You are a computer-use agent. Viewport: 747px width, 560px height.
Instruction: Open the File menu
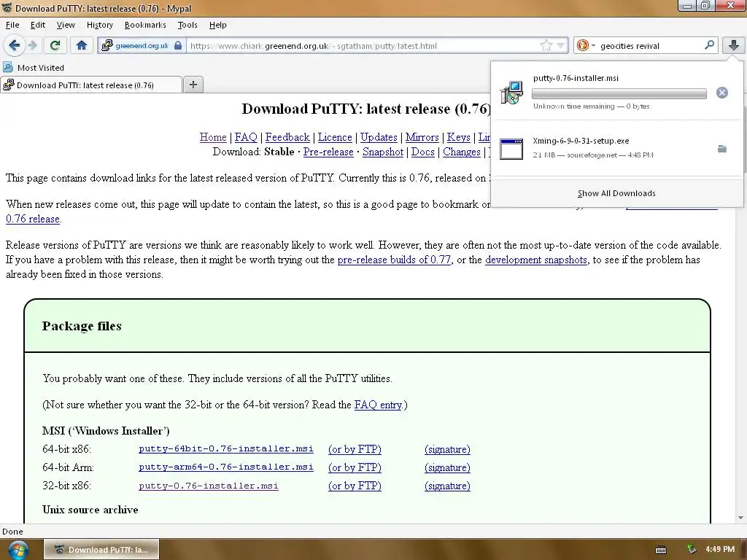tap(12, 25)
